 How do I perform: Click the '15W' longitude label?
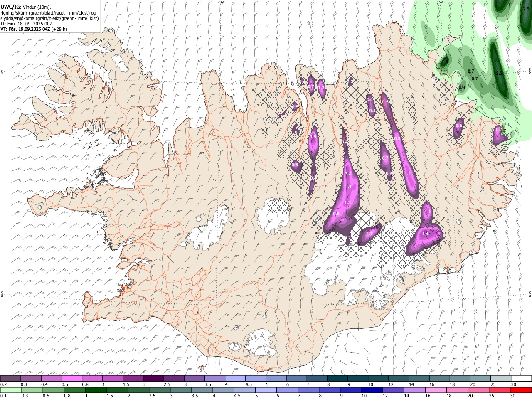coord(440,2)
